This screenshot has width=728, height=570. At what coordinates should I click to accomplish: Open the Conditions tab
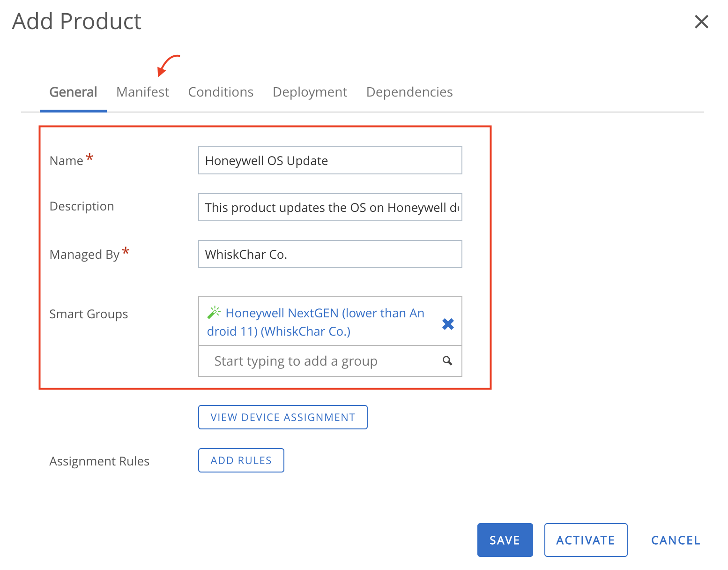coord(220,92)
